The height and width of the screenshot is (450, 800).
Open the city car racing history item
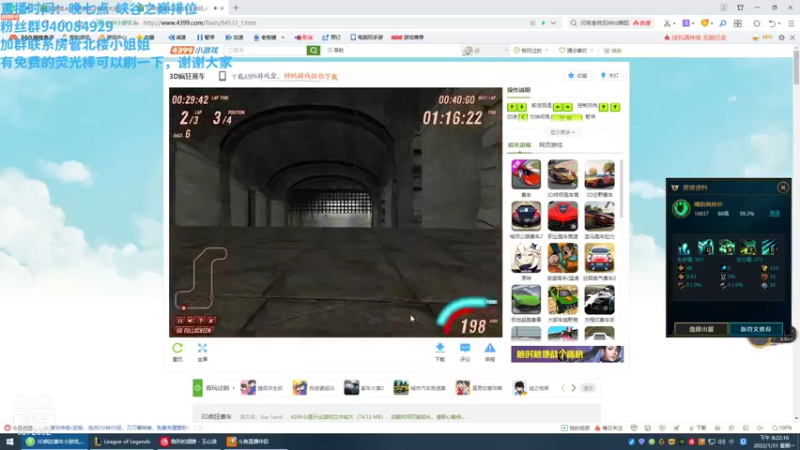click(419, 388)
